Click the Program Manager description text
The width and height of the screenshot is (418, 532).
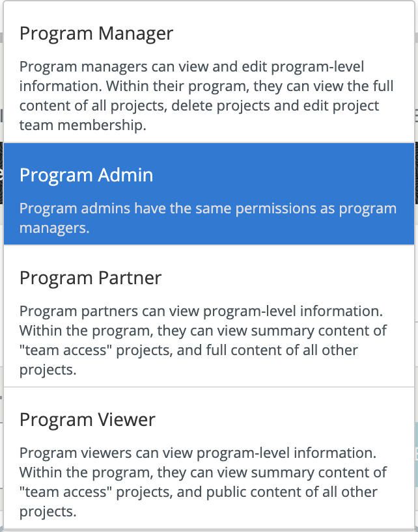203,96
